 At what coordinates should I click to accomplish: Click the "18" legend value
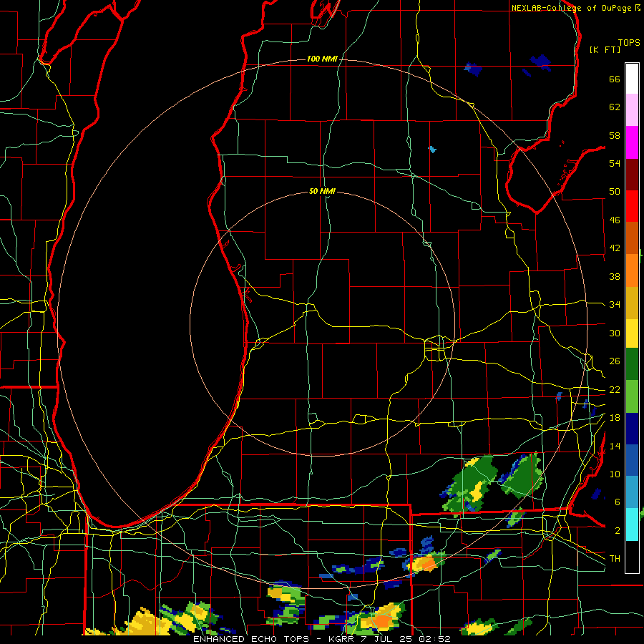(x=615, y=418)
